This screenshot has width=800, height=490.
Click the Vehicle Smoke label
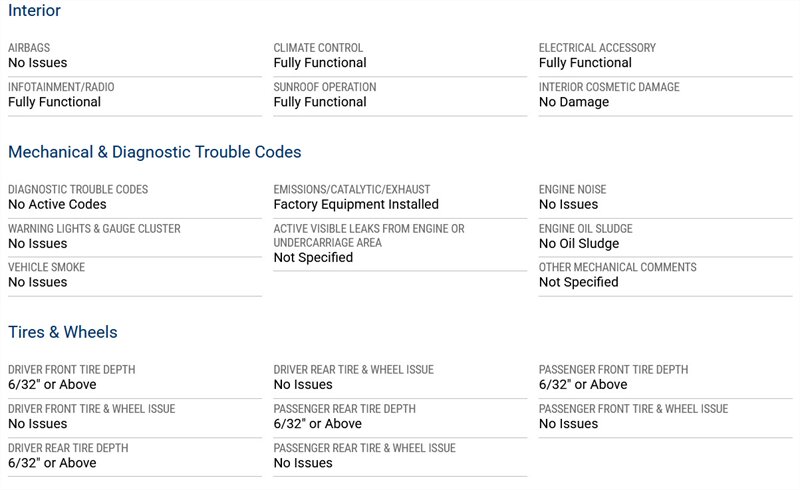coord(46,267)
